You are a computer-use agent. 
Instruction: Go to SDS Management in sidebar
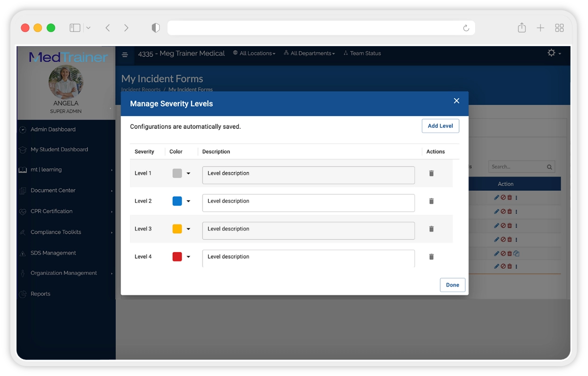tap(53, 253)
